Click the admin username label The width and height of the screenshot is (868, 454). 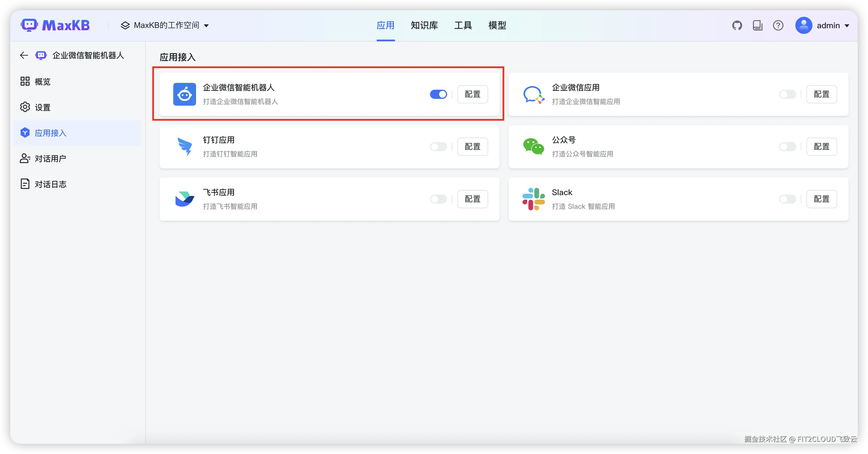[x=828, y=26]
